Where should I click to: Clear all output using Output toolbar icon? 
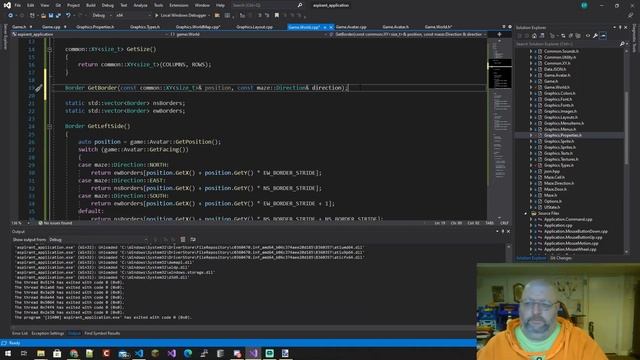(183, 240)
